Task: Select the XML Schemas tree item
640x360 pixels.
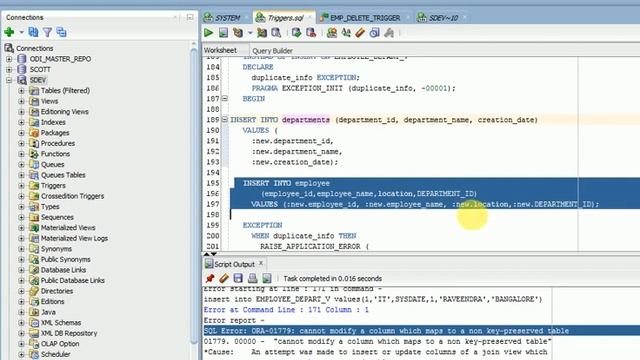Action: point(61,323)
